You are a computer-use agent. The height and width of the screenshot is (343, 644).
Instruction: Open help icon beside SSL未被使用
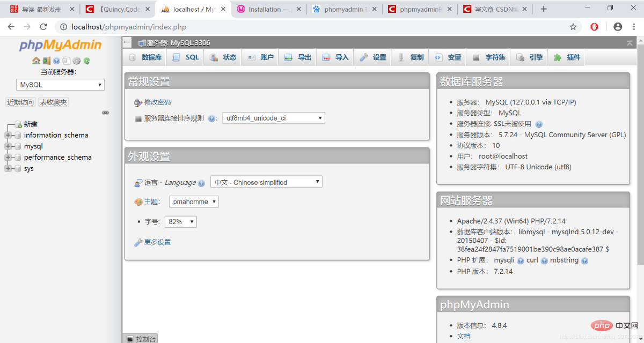pyautogui.click(x=539, y=124)
